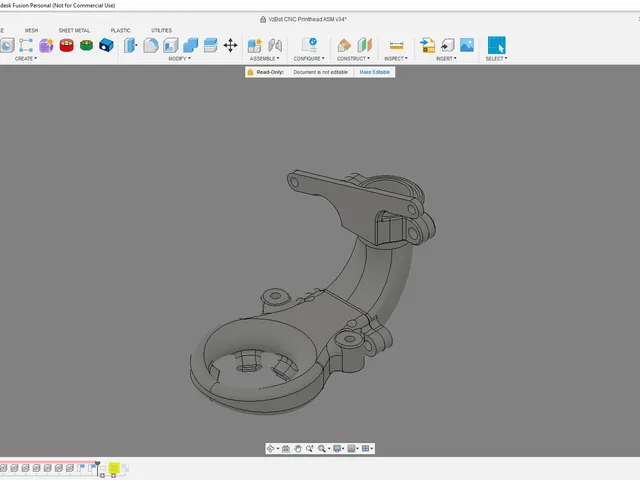The width and height of the screenshot is (640, 480).
Task: Click the Insert Canvas image icon
Action: [467, 45]
